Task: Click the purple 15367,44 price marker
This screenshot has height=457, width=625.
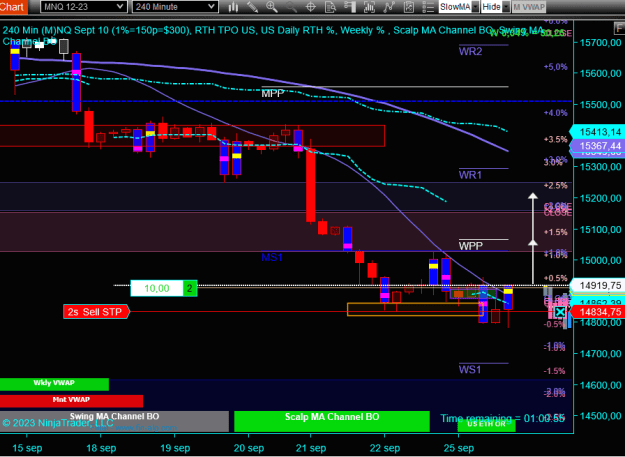Action: point(597,146)
